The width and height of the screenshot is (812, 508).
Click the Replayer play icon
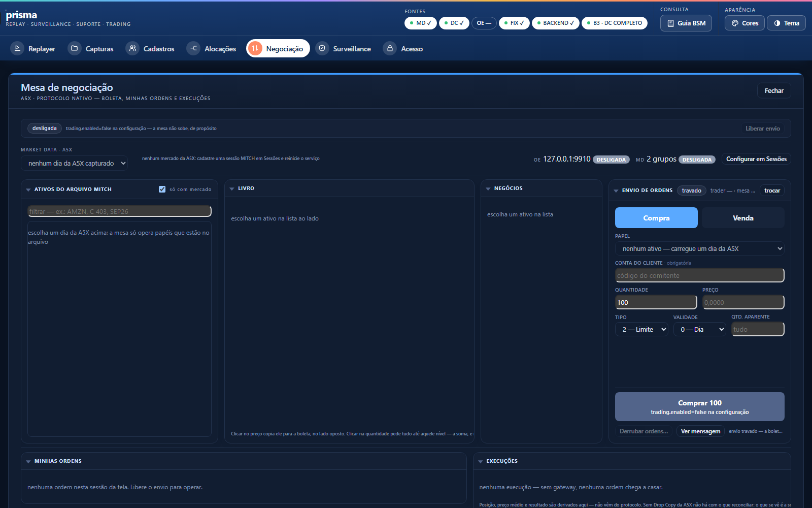pyautogui.click(x=17, y=48)
